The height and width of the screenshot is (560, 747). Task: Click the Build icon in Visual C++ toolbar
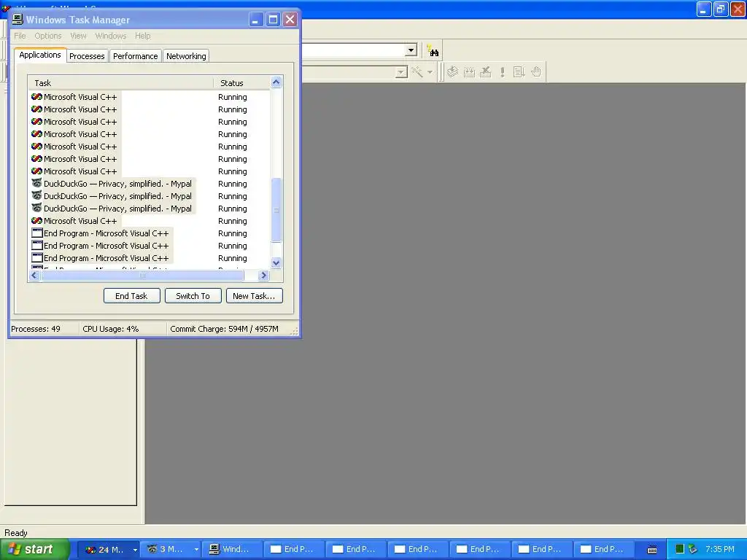click(469, 72)
